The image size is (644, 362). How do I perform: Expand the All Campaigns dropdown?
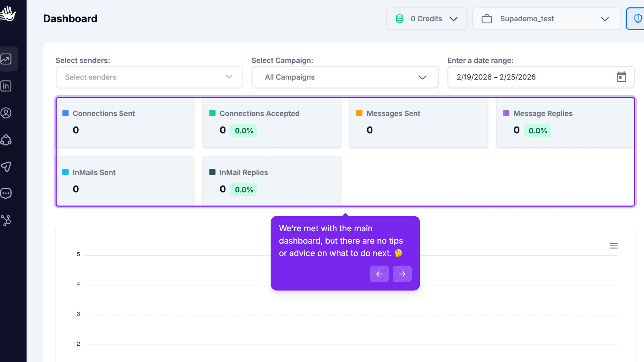pos(345,77)
